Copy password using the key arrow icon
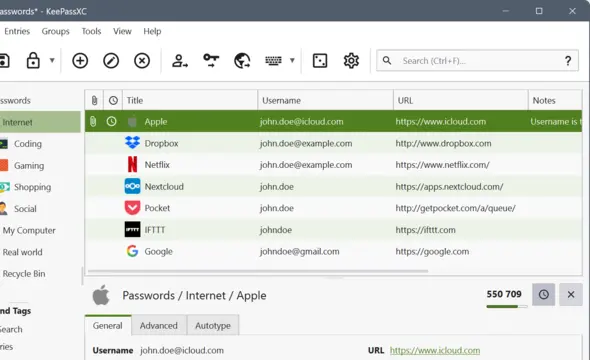Viewport: 590px width, 360px height. click(x=211, y=60)
